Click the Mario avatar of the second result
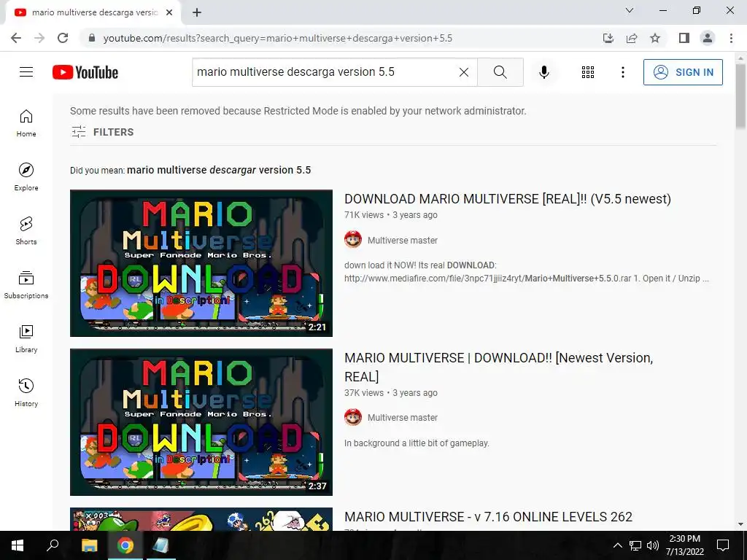This screenshot has width=747, height=560. [353, 417]
